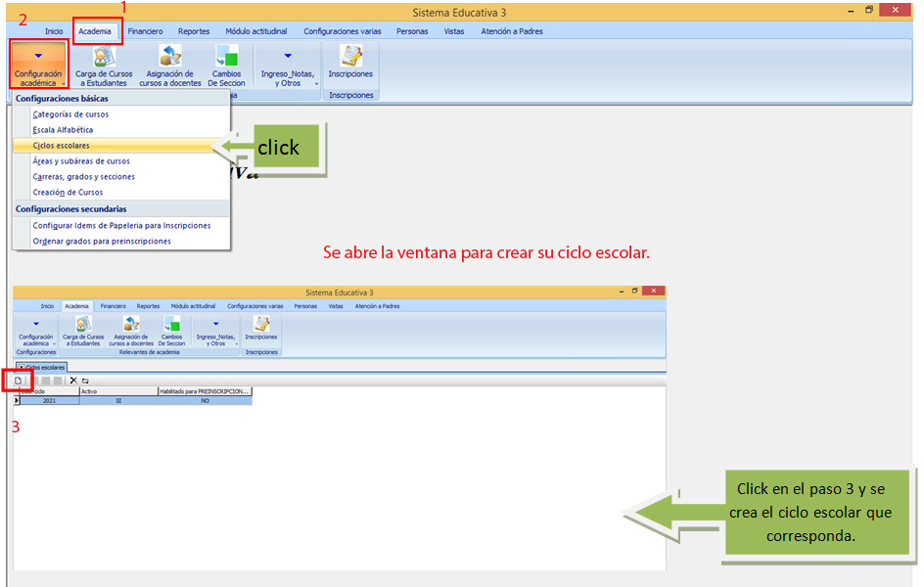Click Cambios De Seccion icon in the lower window

[171, 330]
